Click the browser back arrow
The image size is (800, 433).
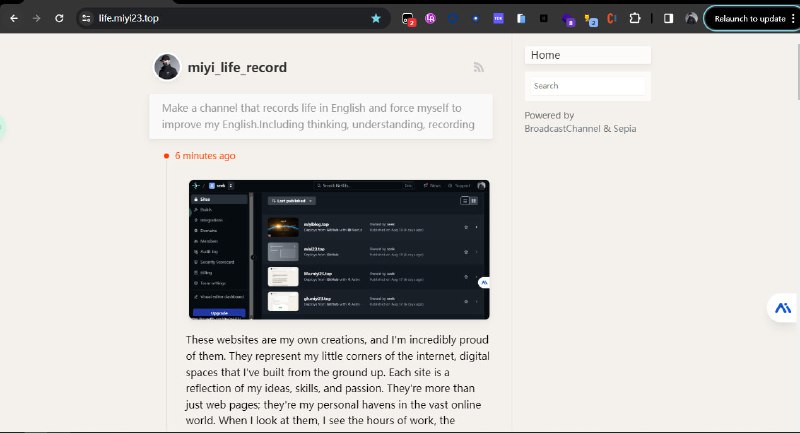click(14, 18)
